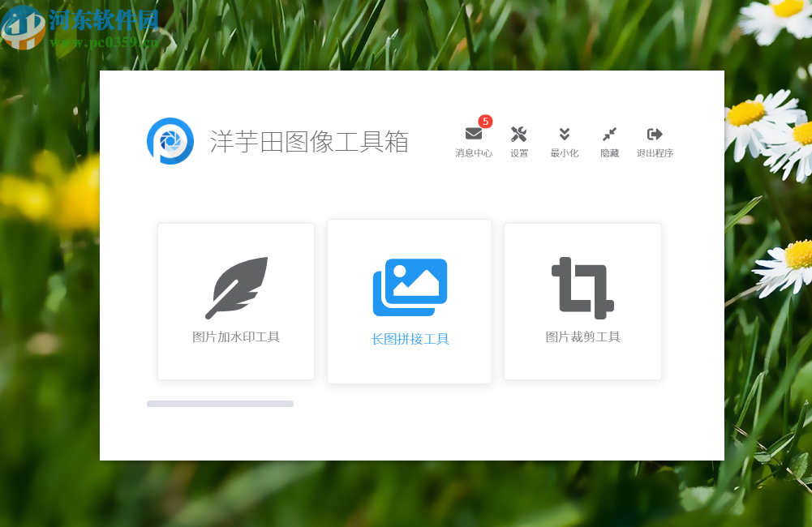Screen dimensions: 812x527
Task: Collapse the window with the 最小化 chevrons
Action: (564, 133)
